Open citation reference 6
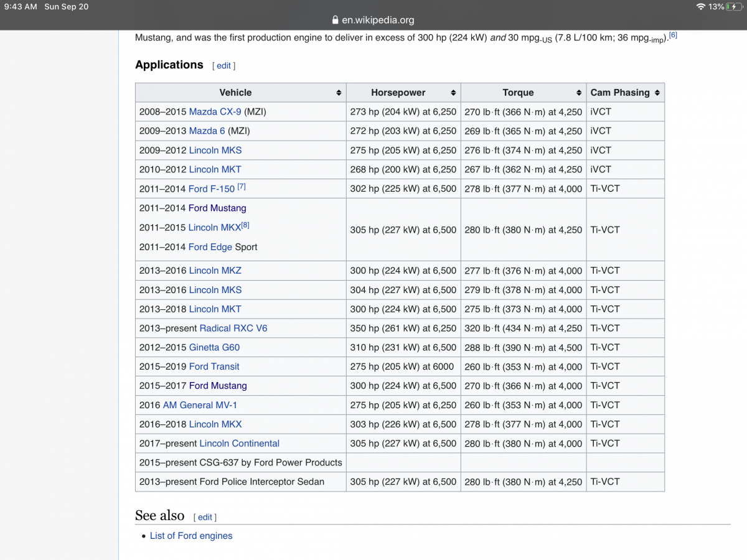 673,35
